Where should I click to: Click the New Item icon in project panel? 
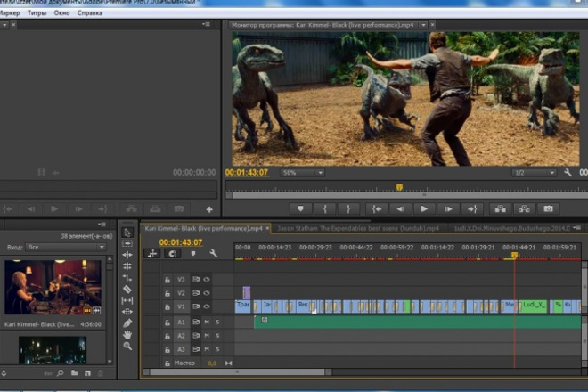(x=87, y=373)
